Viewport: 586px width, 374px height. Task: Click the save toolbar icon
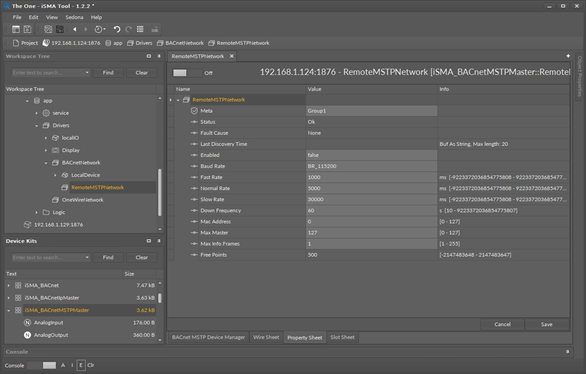pyautogui.click(x=27, y=29)
